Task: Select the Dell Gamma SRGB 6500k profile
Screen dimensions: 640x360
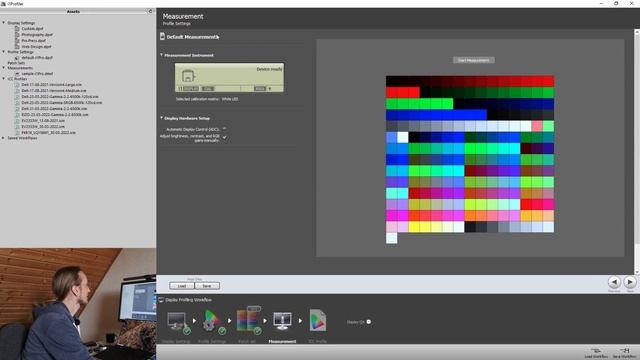Action: tap(62, 103)
